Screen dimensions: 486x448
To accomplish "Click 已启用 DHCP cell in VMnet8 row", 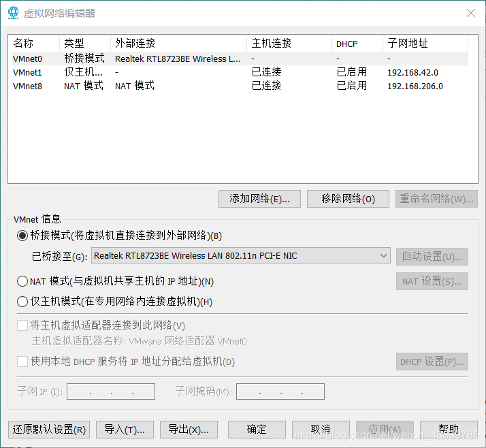I will pos(351,86).
